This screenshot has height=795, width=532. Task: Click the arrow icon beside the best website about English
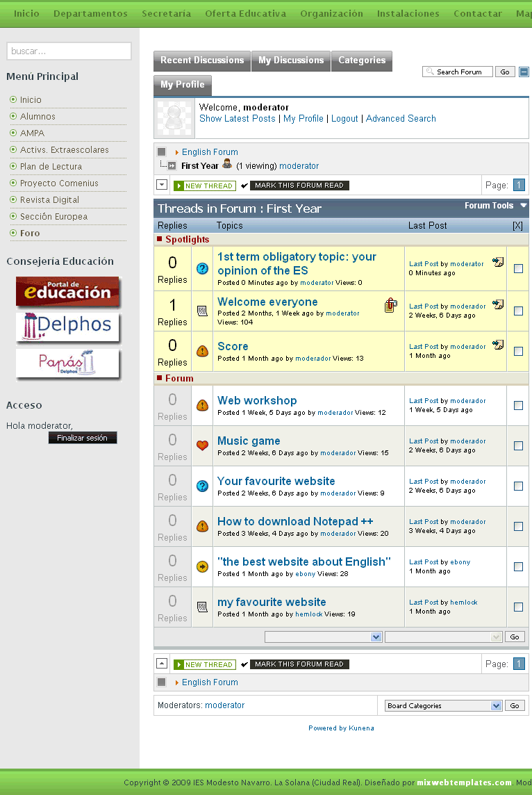pyautogui.click(x=202, y=566)
